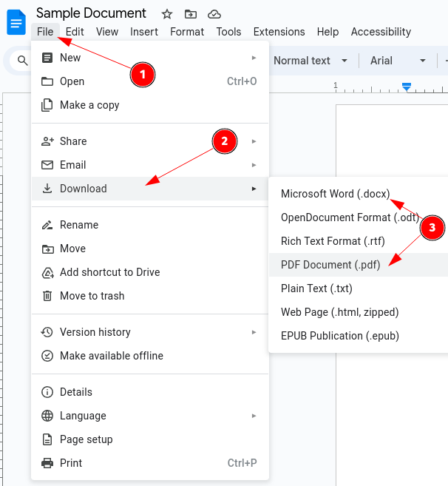Open the Normal text style dropdown
The height and width of the screenshot is (486, 448).
tap(310, 61)
